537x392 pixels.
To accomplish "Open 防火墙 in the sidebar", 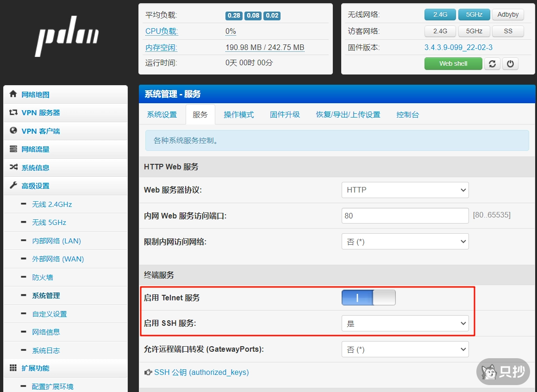I will tap(43, 277).
